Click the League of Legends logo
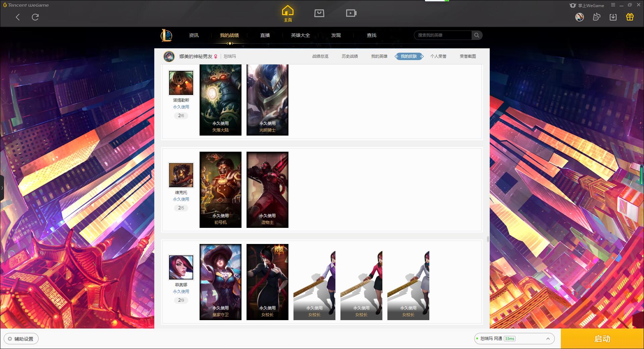Screen dimensions: 644x349 167,35
